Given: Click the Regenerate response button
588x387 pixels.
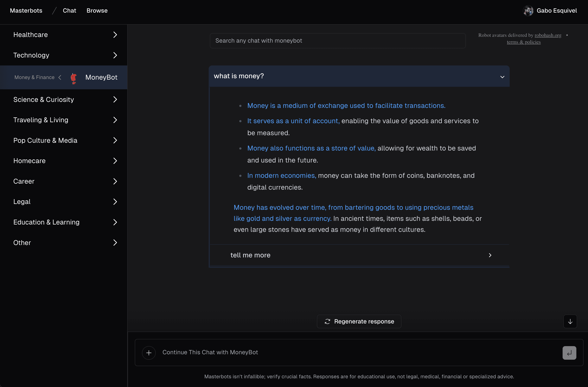Looking at the screenshot, I should (x=359, y=321).
